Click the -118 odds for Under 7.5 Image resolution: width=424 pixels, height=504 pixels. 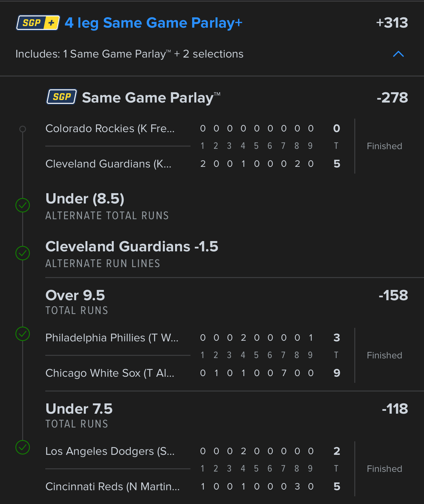click(395, 409)
